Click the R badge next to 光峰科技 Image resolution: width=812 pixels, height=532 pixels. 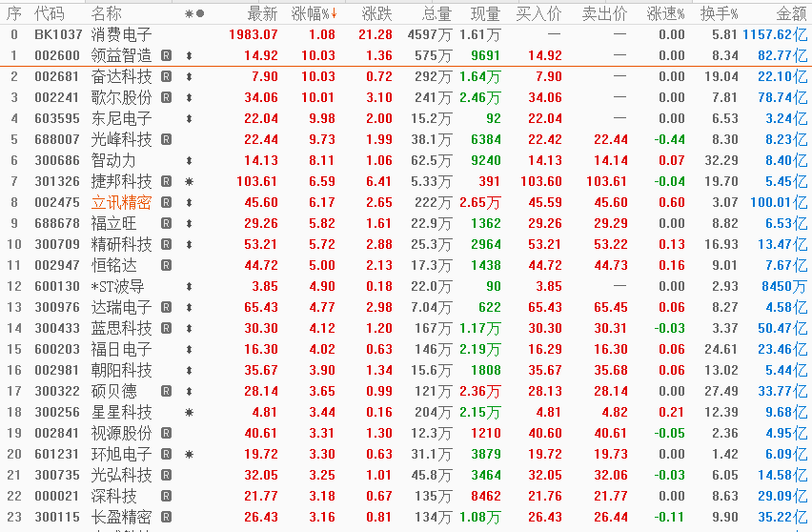[x=167, y=140]
